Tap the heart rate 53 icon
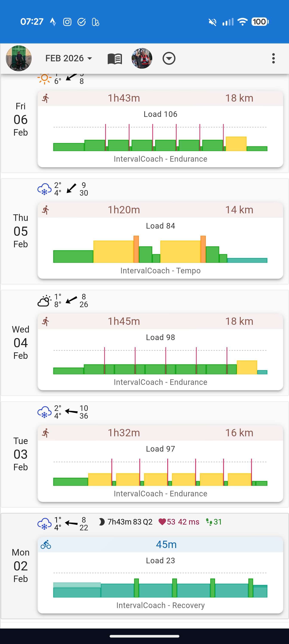The width and height of the screenshot is (289, 644). [162, 522]
